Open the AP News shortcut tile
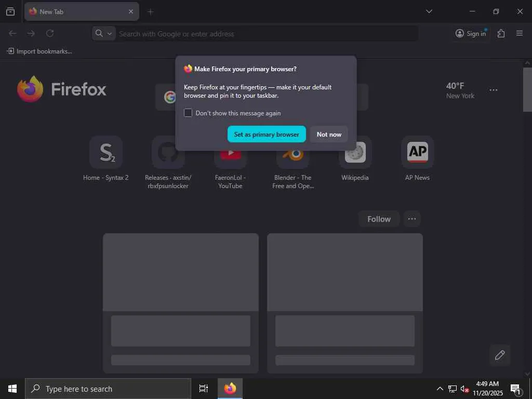The image size is (532, 399). (x=417, y=159)
